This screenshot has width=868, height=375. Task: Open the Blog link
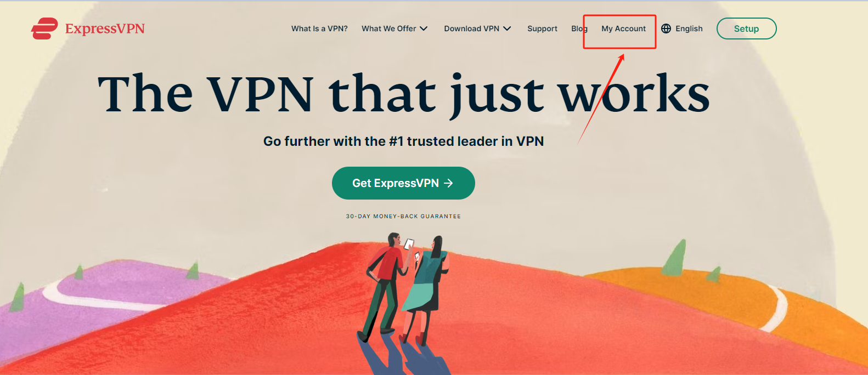point(579,29)
